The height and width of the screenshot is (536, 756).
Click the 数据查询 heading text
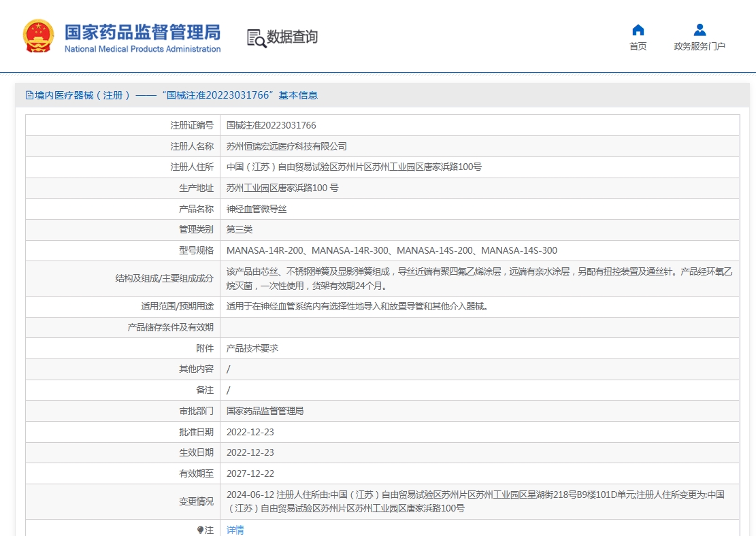pyautogui.click(x=292, y=37)
